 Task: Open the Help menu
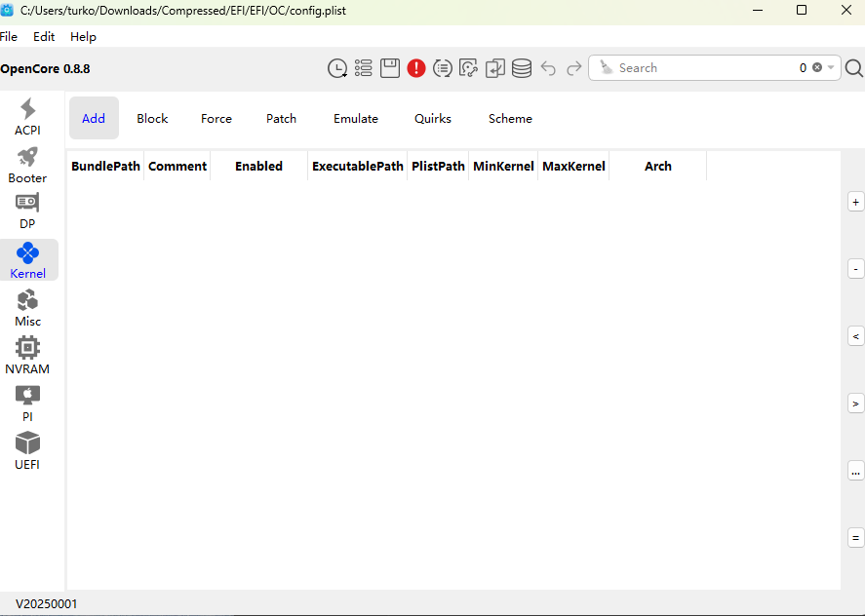coord(83,36)
